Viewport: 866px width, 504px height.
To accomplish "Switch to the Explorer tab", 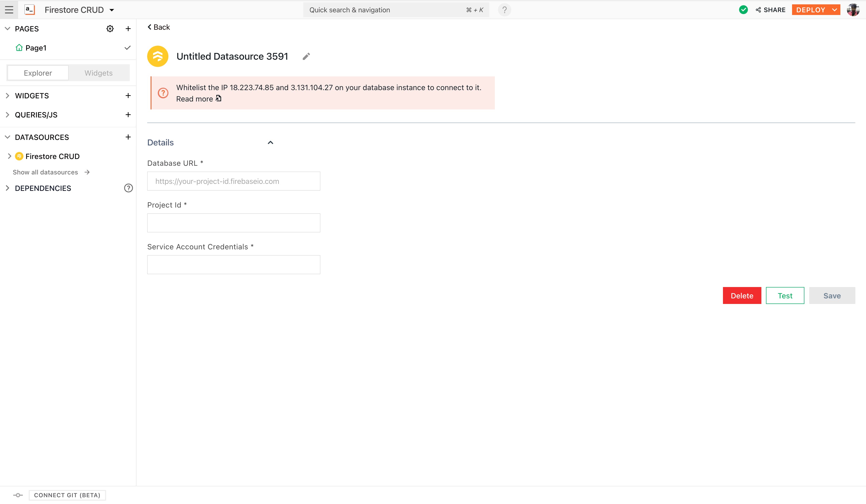I will pyautogui.click(x=38, y=73).
